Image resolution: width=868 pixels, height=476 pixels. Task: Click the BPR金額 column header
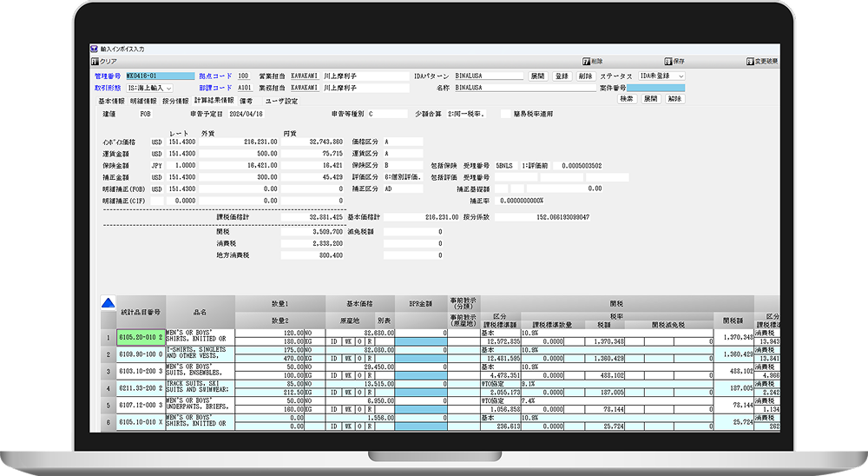click(421, 304)
